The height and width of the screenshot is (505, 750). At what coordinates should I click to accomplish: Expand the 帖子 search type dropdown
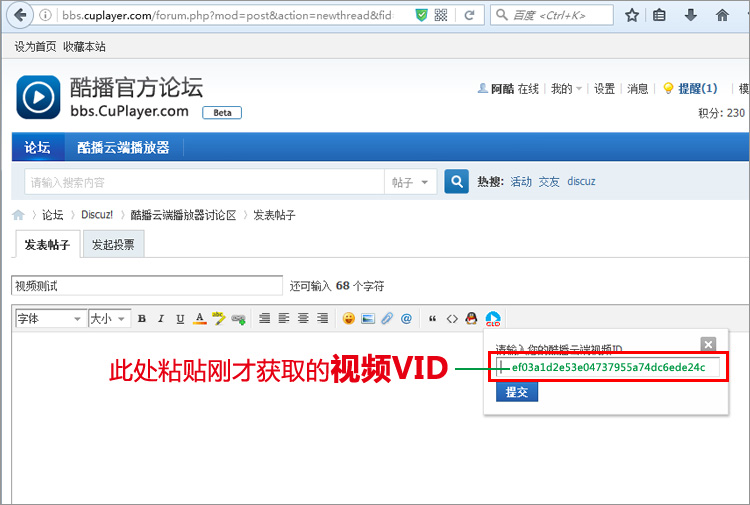pos(412,182)
